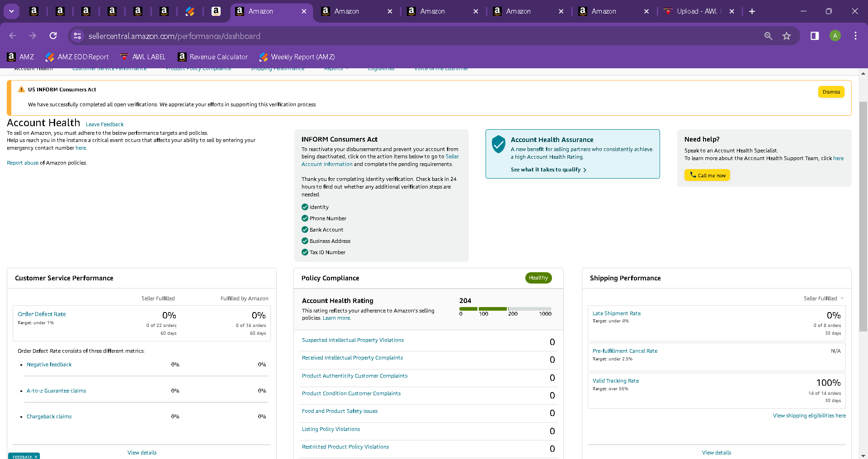Close the Upload - AWL tab
The height and width of the screenshot is (459, 868).
[731, 11]
